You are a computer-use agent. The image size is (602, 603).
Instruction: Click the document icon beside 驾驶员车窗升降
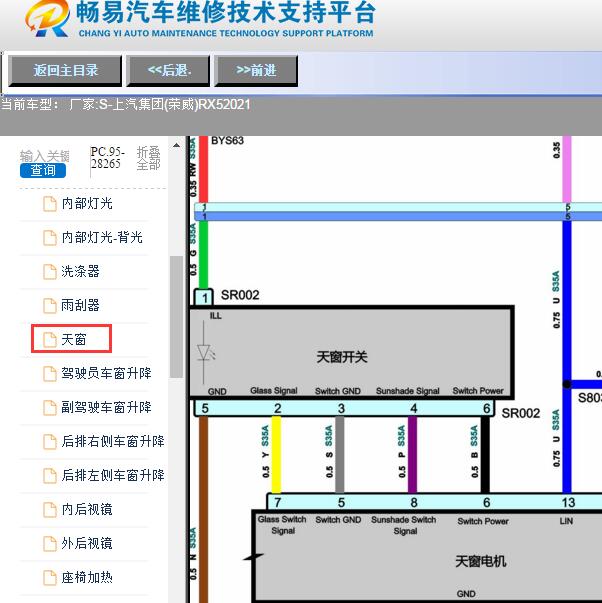(50, 374)
